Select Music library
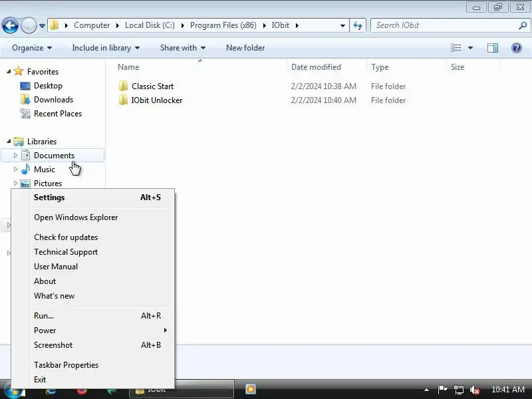Viewport: 532px width, 399px height. [44, 170]
